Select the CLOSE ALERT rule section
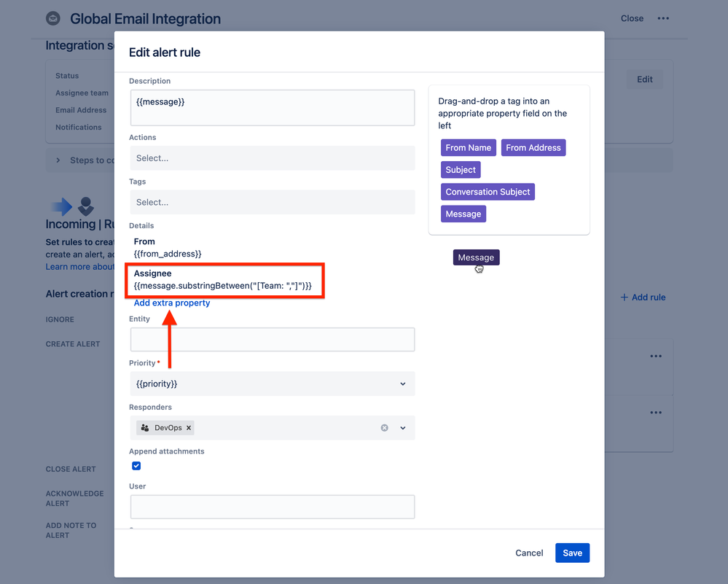The image size is (728, 584). (71, 470)
